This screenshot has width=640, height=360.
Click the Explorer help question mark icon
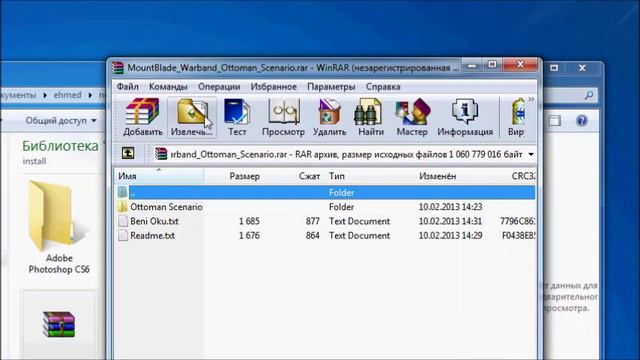point(582,120)
